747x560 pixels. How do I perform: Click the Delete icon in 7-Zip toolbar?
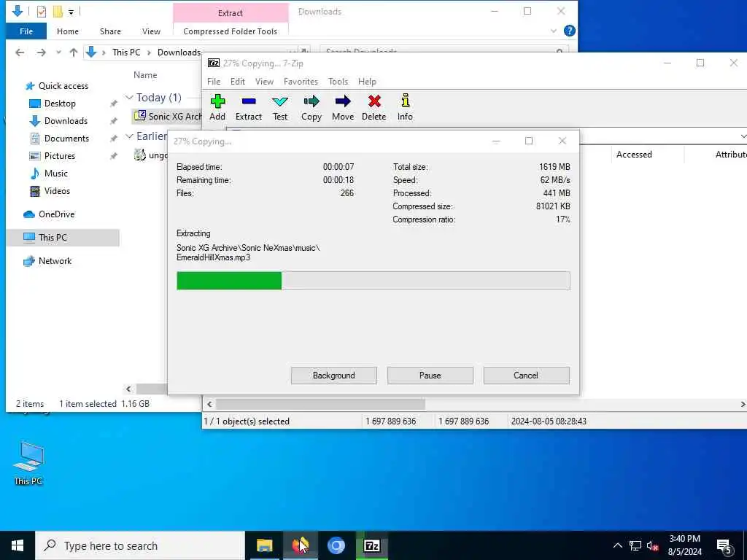tap(374, 108)
